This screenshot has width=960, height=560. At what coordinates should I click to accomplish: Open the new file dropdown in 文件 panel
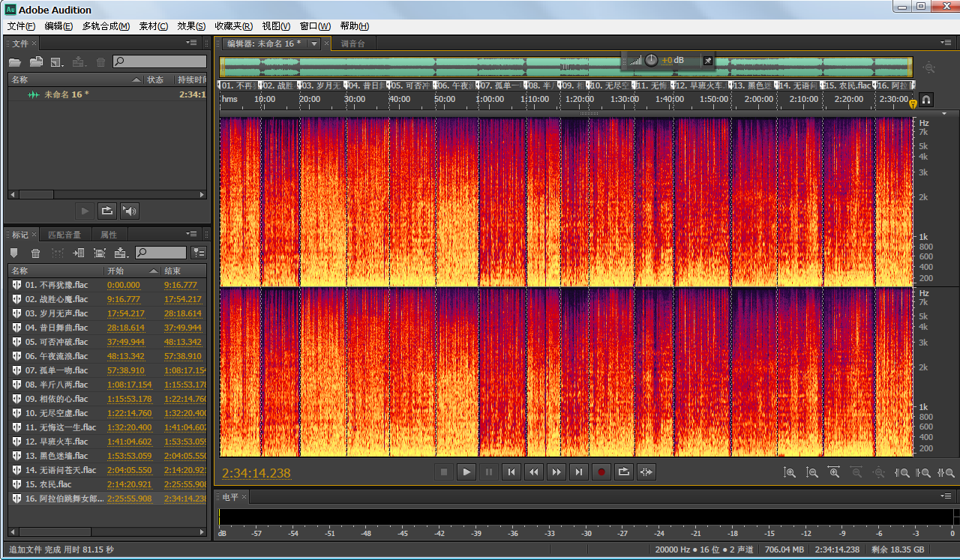[x=57, y=62]
